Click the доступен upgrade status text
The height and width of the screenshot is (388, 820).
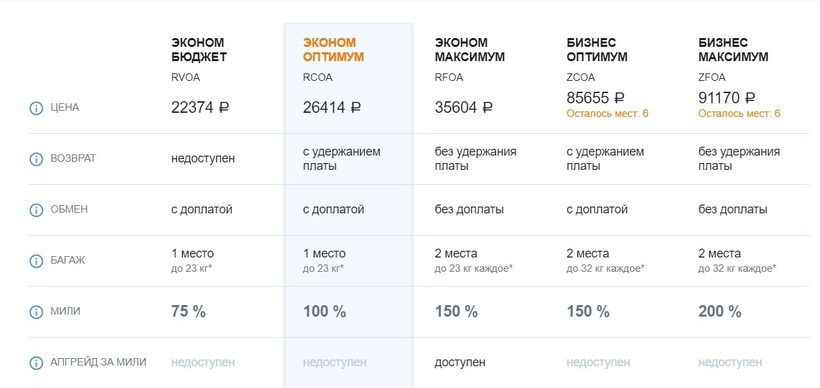[x=460, y=362]
